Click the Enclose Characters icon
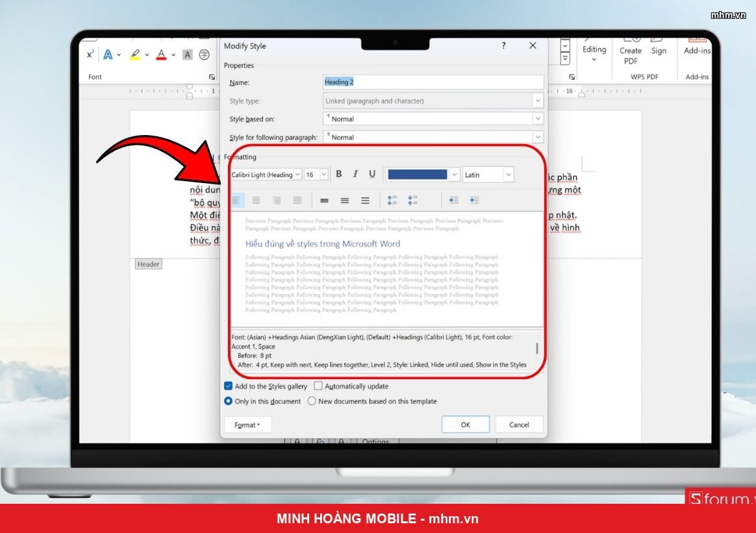Image resolution: width=756 pixels, height=533 pixels. click(x=205, y=55)
